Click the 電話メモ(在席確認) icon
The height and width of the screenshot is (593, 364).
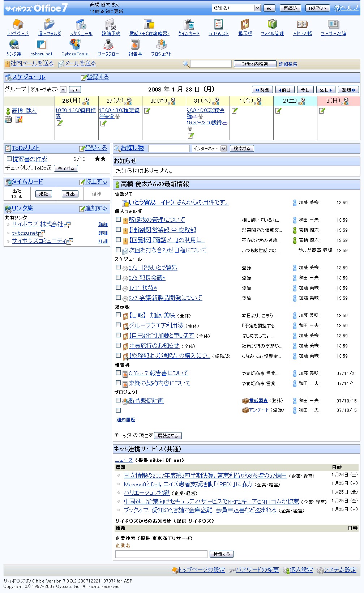coord(149,25)
